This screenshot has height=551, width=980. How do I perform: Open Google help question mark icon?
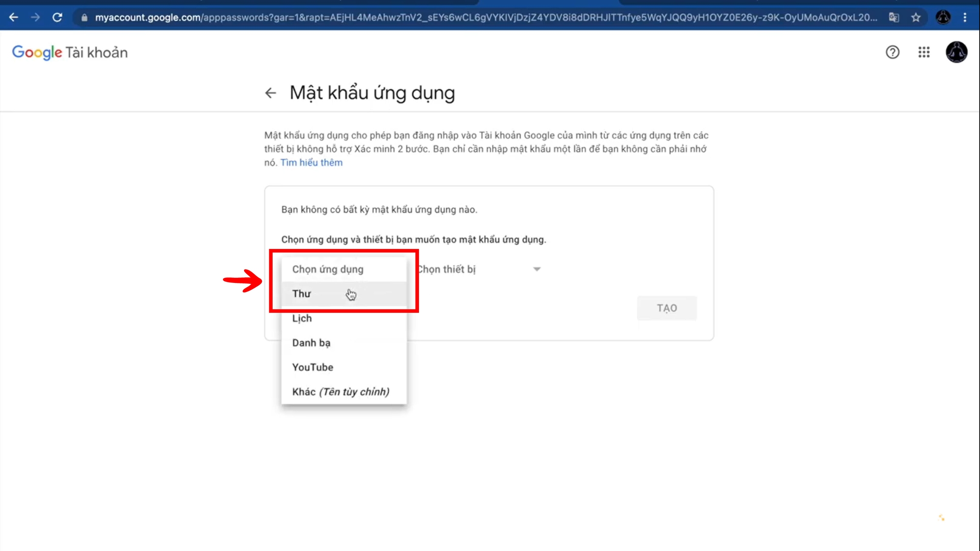tap(892, 52)
